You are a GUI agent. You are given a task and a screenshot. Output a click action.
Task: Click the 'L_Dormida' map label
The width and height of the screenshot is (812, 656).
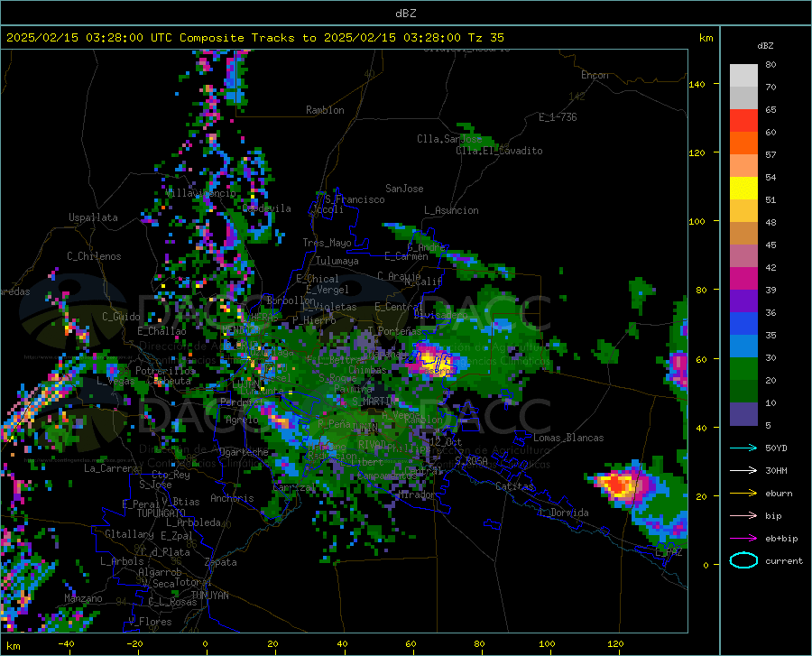pos(564,513)
